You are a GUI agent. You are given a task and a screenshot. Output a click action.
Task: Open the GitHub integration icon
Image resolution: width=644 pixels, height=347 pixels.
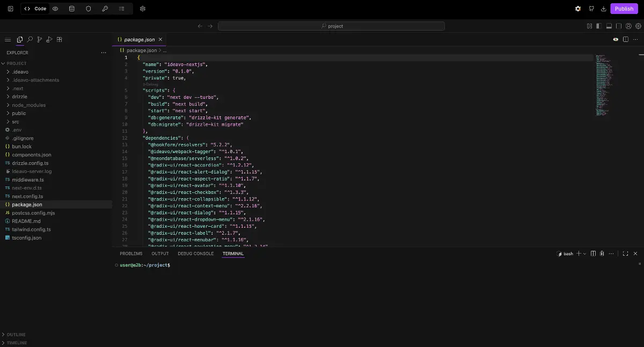pyautogui.click(x=591, y=9)
